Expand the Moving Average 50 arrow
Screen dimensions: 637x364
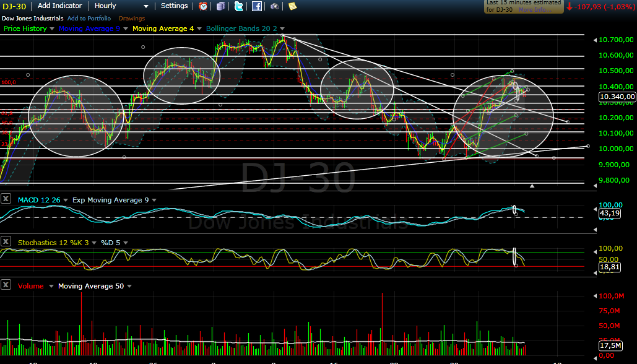pos(129,287)
